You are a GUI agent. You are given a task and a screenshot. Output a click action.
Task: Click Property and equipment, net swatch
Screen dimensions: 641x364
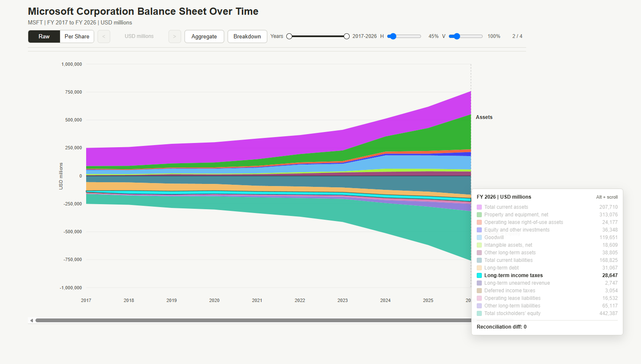pos(479,215)
